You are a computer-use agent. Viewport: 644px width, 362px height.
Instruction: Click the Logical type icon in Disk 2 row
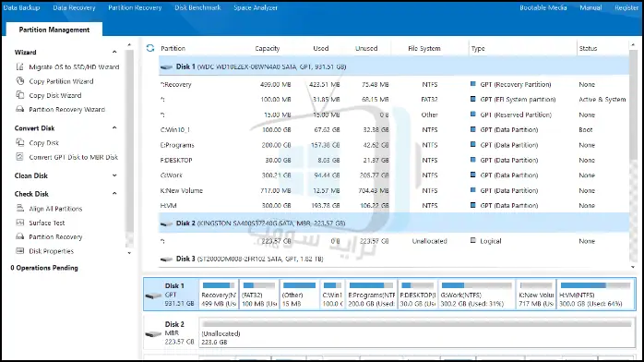pyautogui.click(x=472, y=240)
